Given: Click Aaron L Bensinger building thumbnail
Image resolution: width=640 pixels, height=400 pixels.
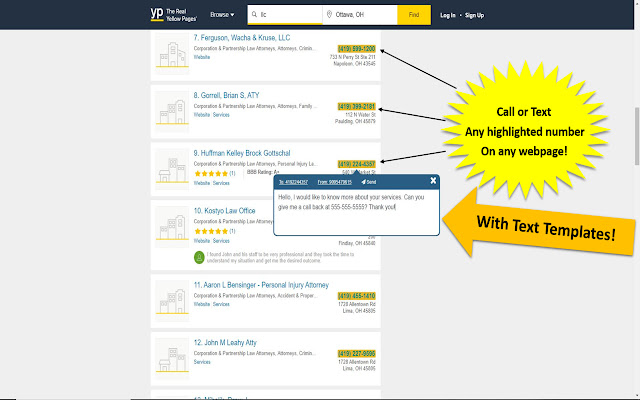Looking at the screenshot, I should tap(172, 301).
